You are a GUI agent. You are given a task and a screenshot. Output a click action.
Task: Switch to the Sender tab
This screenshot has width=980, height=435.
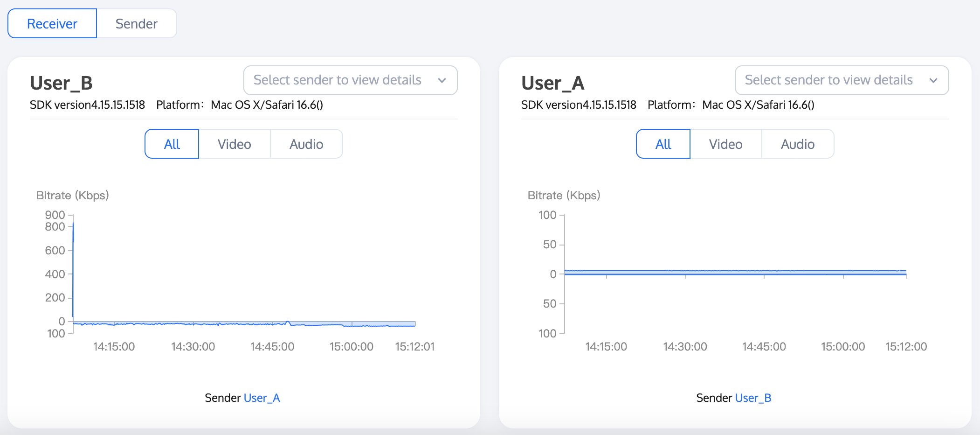(x=136, y=24)
